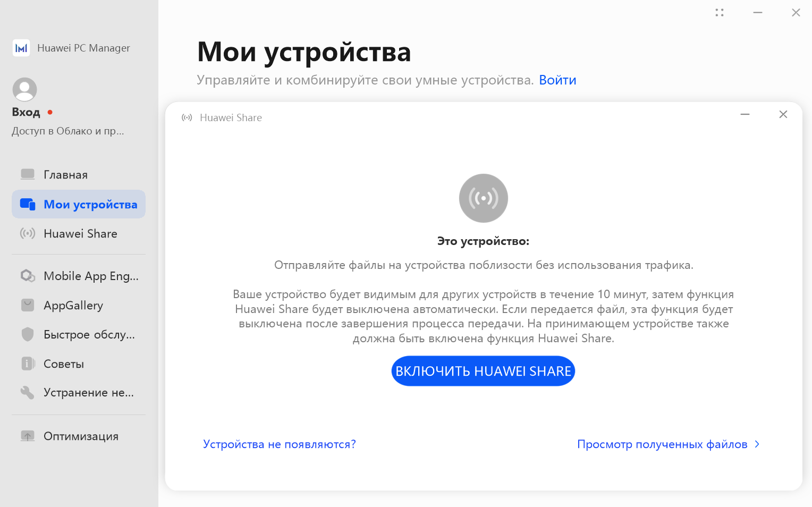
Task: Click the AppGallery bag icon
Action: [28, 305]
